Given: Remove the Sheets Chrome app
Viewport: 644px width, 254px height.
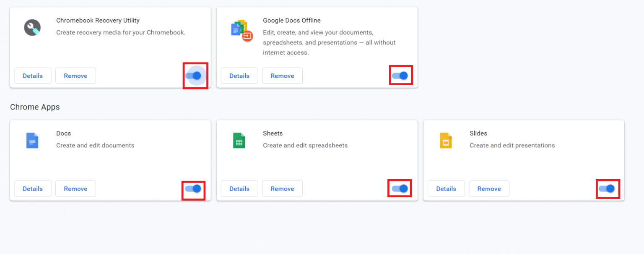Looking at the screenshot, I should 282,189.
